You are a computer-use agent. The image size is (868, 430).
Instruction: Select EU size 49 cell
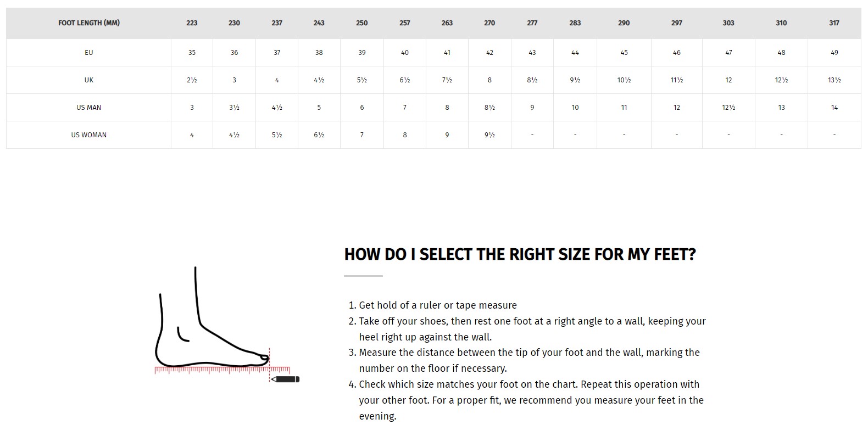pos(834,53)
